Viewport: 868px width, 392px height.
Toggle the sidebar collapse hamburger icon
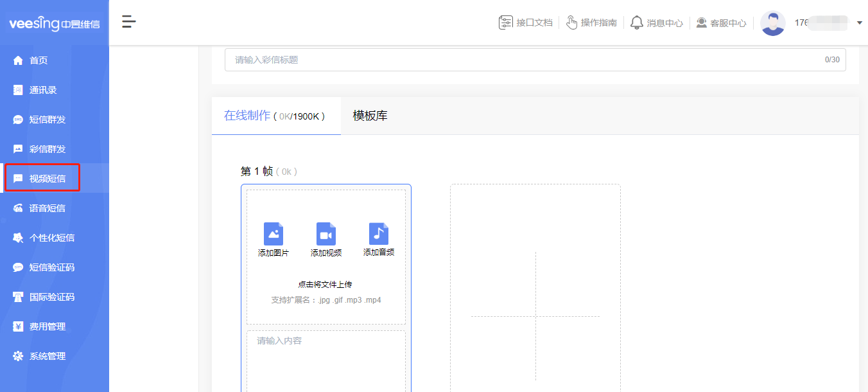pos(128,21)
